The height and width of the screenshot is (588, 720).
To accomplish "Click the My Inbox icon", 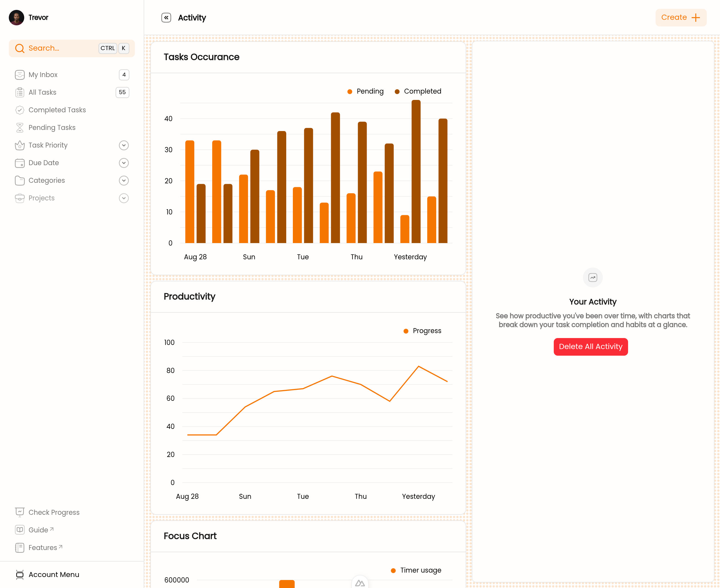I will coord(20,75).
